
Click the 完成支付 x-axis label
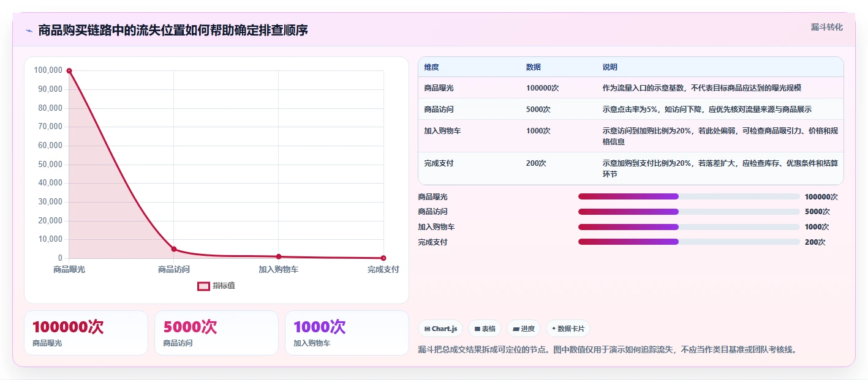coord(383,269)
